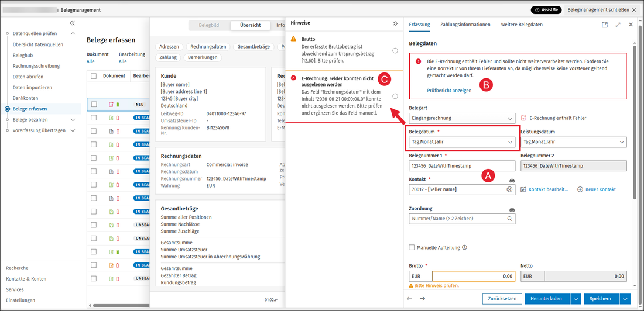Toggle the select-all checkbox in the document table header

point(94,76)
